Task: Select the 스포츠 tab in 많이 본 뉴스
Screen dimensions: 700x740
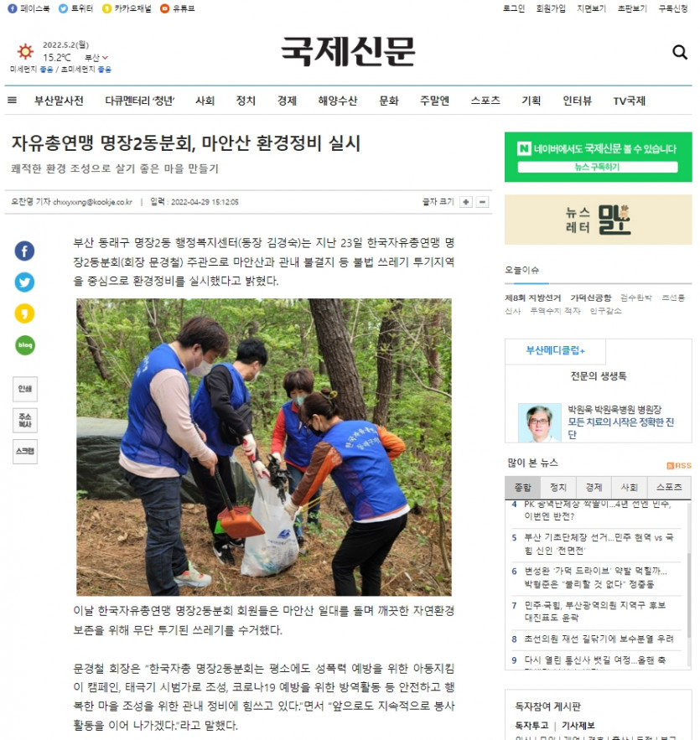Action: point(669,488)
